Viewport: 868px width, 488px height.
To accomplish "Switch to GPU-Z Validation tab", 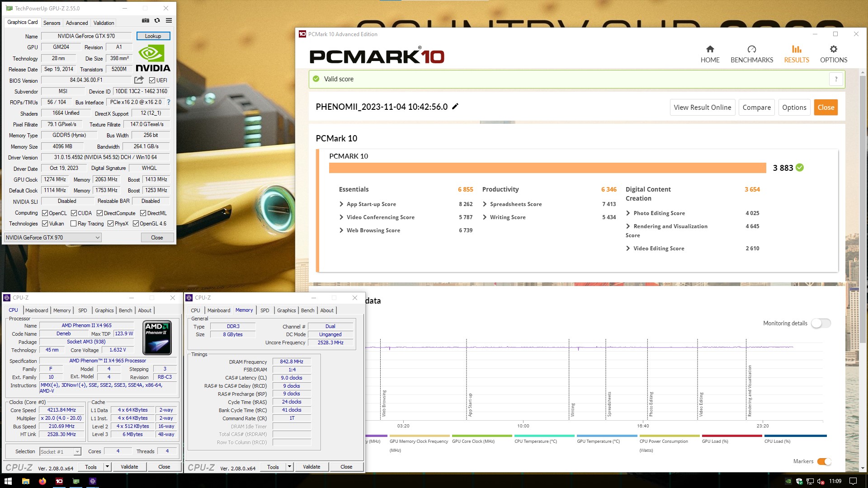I will coord(104,23).
